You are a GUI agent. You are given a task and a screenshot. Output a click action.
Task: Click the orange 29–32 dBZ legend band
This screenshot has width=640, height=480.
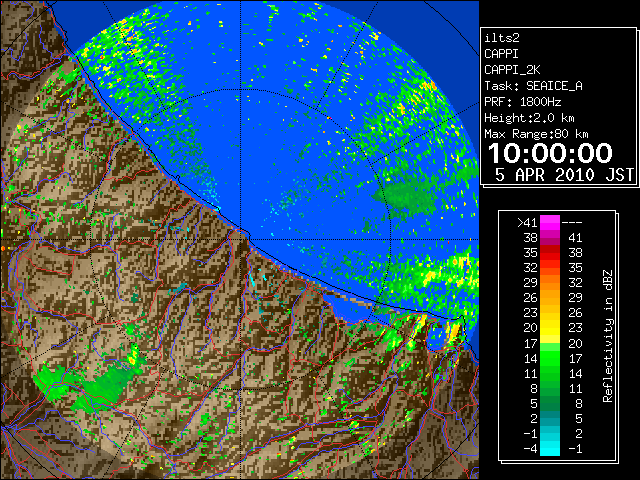point(550,283)
